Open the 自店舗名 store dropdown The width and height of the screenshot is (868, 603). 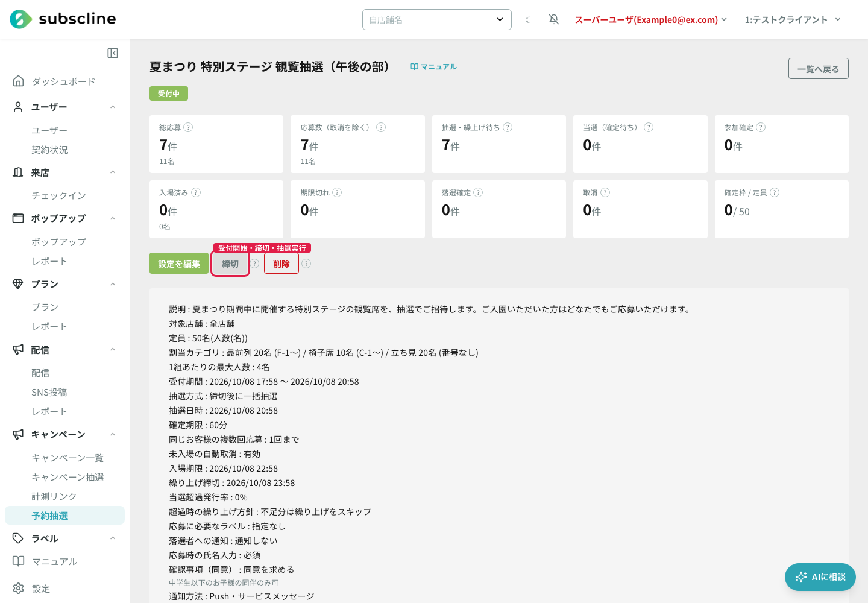437,19
